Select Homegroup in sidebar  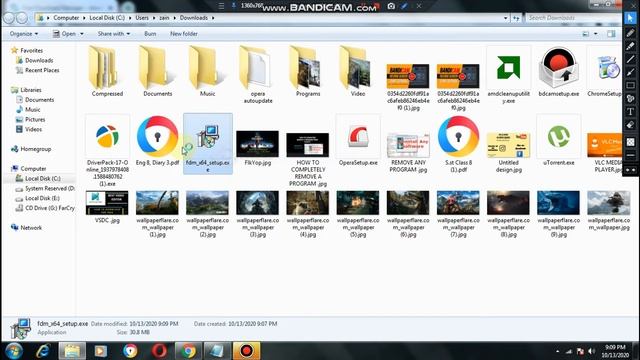[36, 149]
